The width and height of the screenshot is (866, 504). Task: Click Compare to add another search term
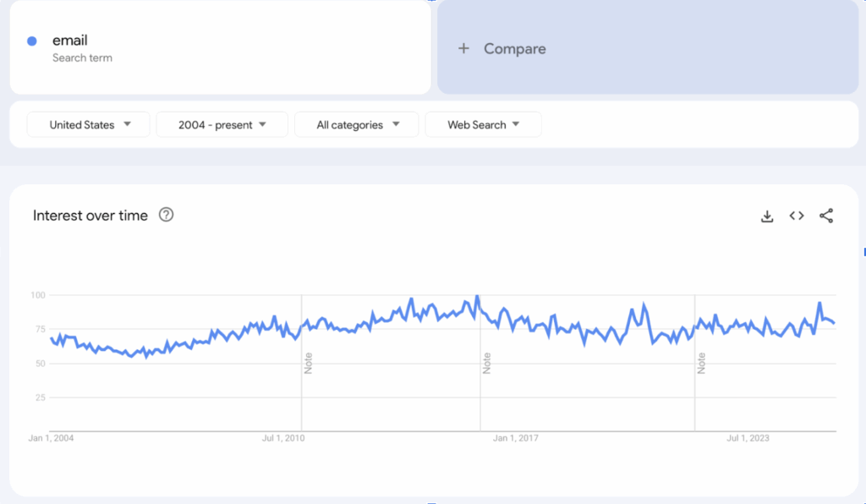point(514,48)
